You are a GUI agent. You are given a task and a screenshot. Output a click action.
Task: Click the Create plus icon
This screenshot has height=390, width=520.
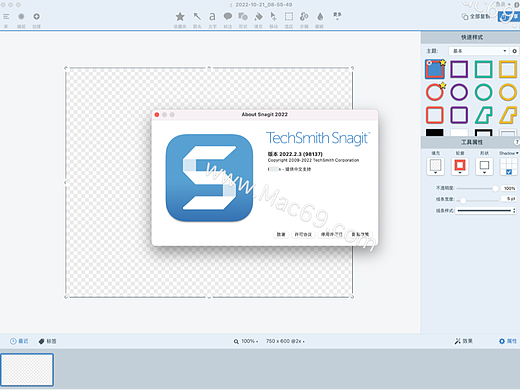point(36,16)
